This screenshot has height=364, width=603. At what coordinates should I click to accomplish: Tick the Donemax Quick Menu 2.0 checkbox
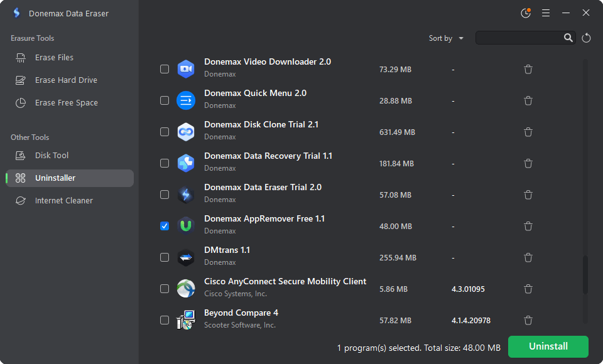pyautogui.click(x=165, y=100)
